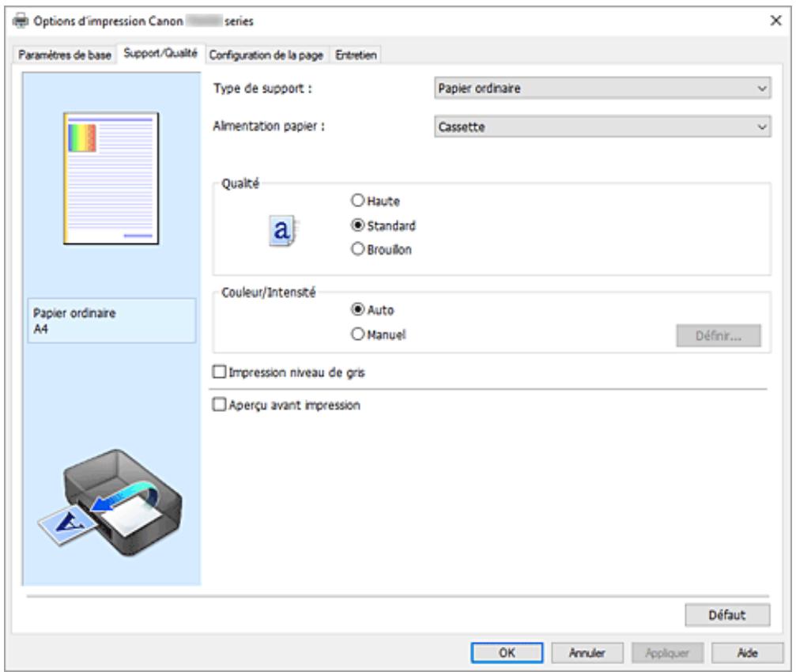796x672 pixels.
Task: Click the printer icon in title bar
Action: click(x=14, y=21)
